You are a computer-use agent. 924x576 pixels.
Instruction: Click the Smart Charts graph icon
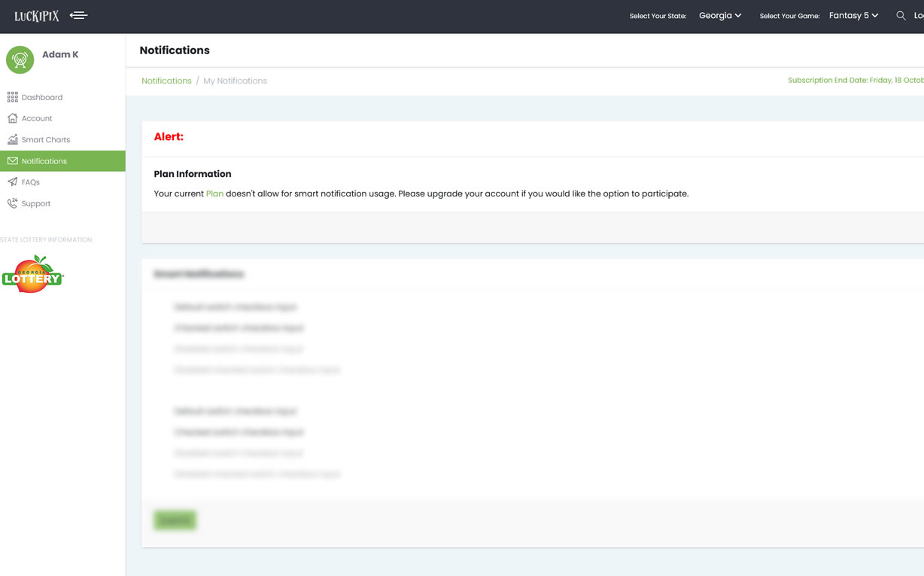(x=13, y=139)
